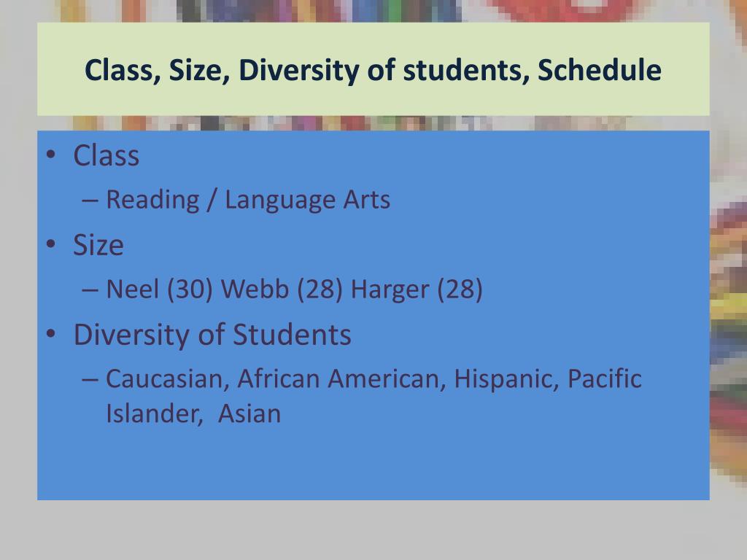The height and width of the screenshot is (560, 747).
Task: Click the dash before 'Reading / Language Arts'
Action: [90, 201]
